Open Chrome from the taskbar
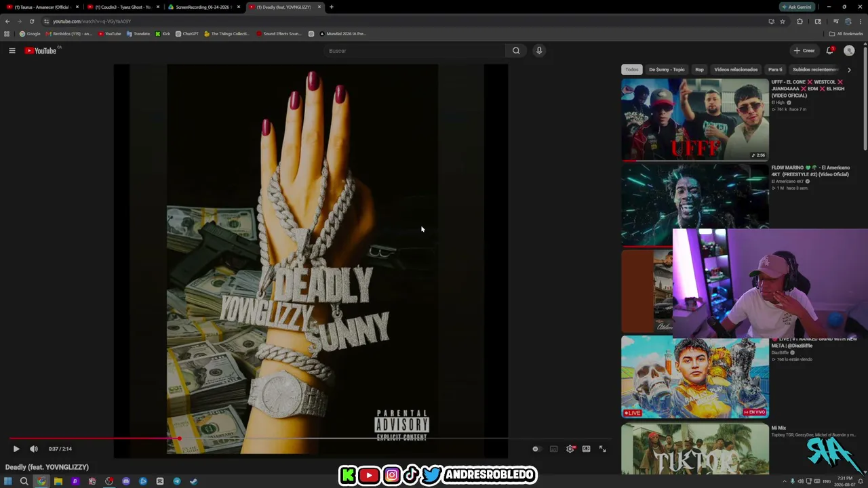The width and height of the screenshot is (868, 488). (41, 481)
